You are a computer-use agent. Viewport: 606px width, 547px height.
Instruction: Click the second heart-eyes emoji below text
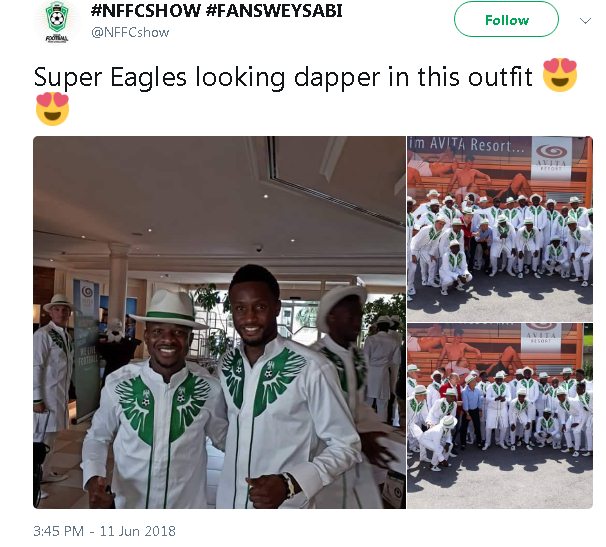[52, 109]
